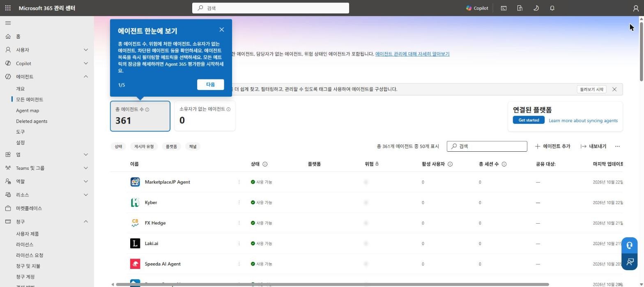Image resolution: width=644 pixels, height=287 pixels.
Task: Open help and support headset button
Action: pyautogui.click(x=630, y=245)
